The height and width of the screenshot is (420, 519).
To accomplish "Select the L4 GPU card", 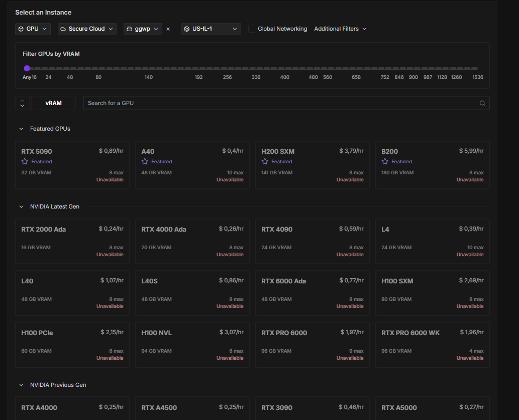I will click(432, 241).
